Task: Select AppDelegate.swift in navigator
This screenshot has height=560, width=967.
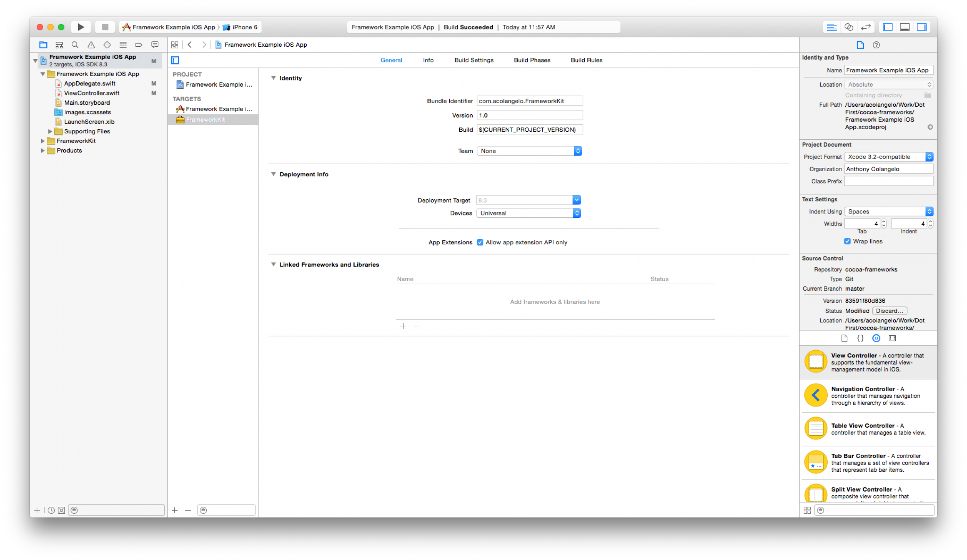Action: pyautogui.click(x=89, y=84)
